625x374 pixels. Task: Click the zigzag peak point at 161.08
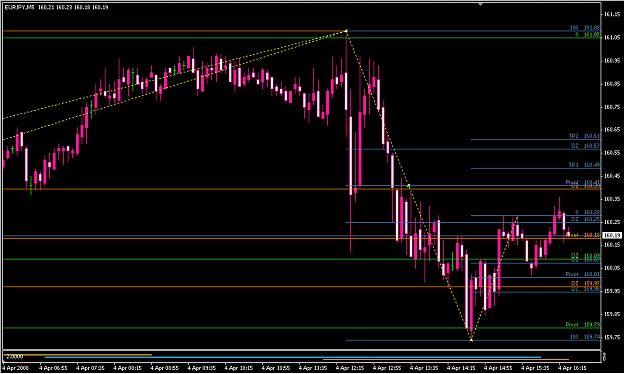coord(346,31)
